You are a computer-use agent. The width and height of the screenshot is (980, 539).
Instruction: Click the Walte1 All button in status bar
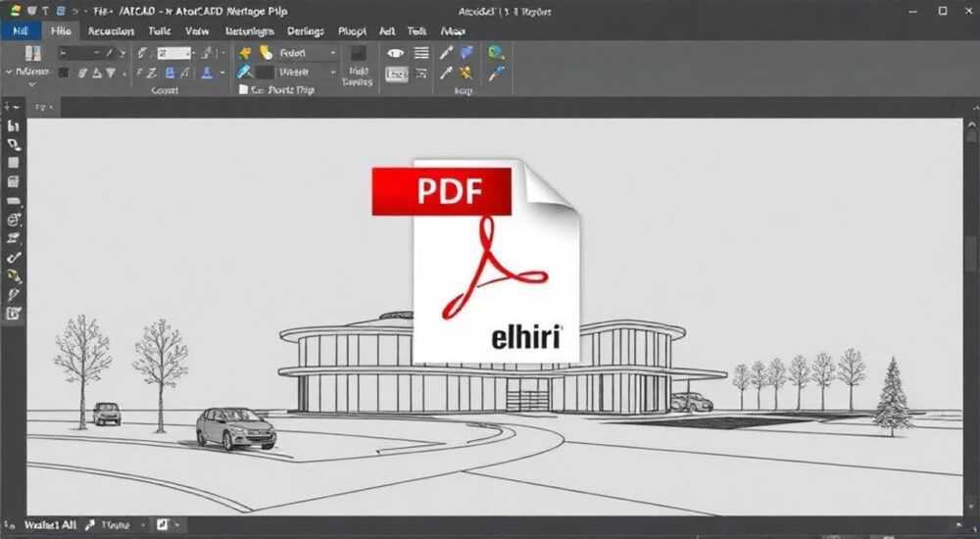(x=50, y=525)
